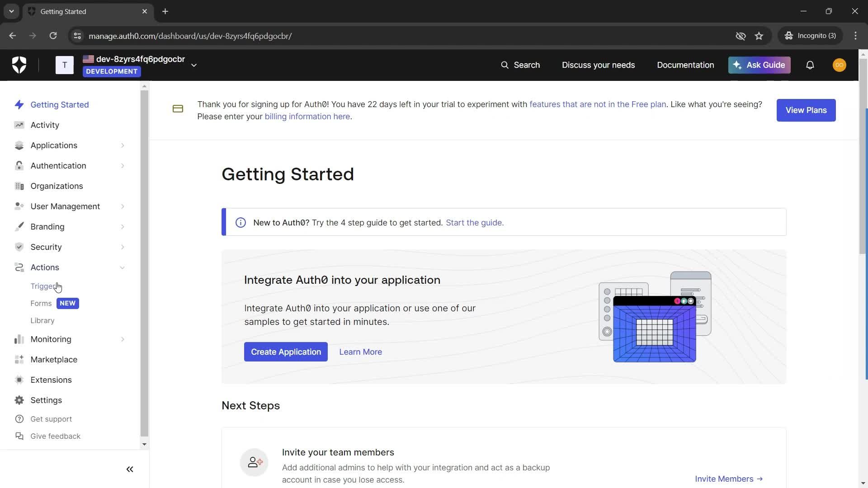Click the Marketplace grid icon
The width and height of the screenshot is (868, 488).
[x=19, y=360]
